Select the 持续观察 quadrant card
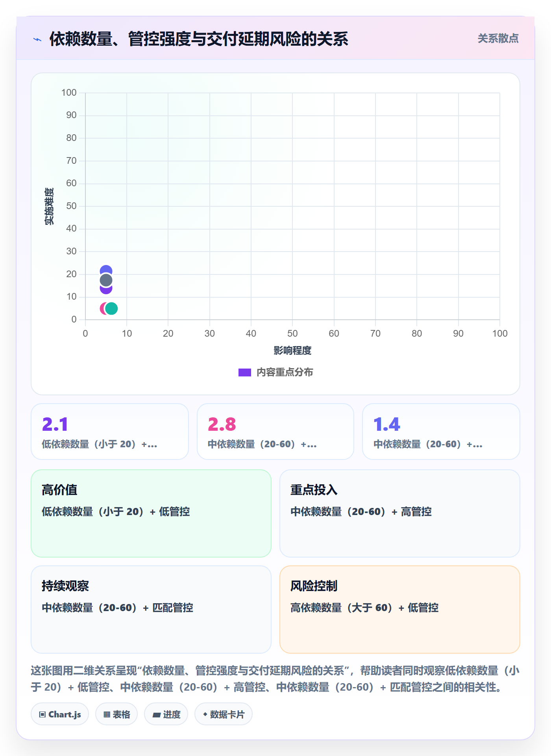This screenshot has width=551, height=756. (x=151, y=610)
